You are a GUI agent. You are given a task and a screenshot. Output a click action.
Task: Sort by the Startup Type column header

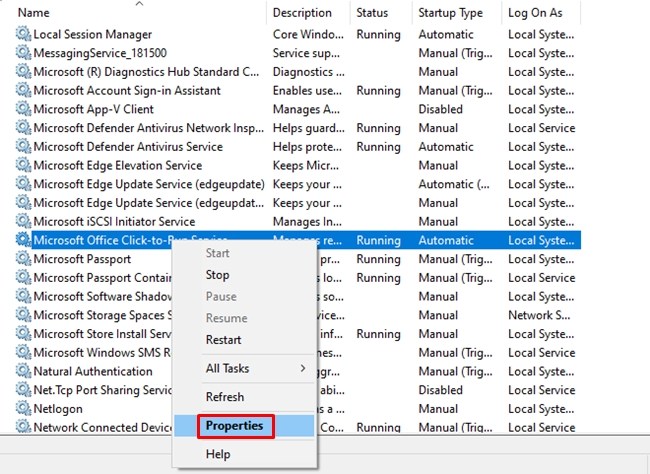(x=451, y=13)
